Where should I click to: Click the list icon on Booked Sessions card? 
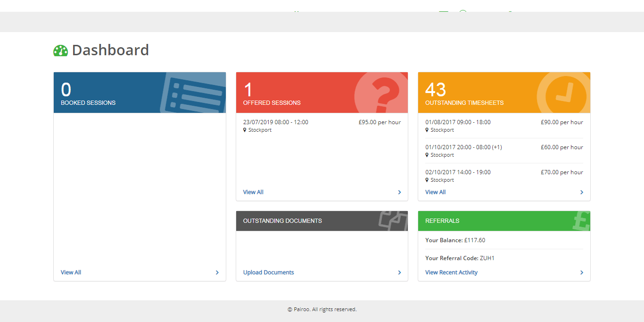(193, 93)
